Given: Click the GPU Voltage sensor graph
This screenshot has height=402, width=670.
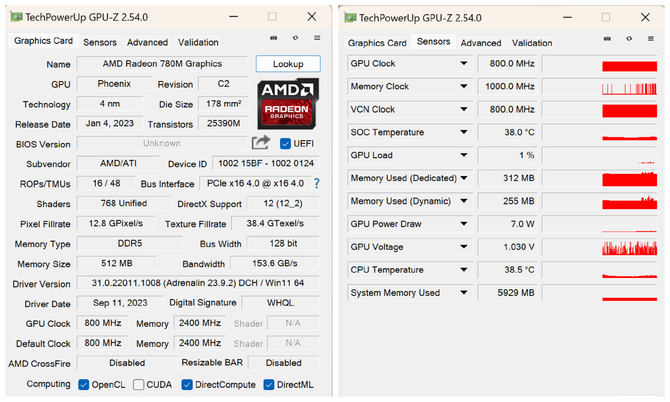Looking at the screenshot, I should click(x=599, y=247).
